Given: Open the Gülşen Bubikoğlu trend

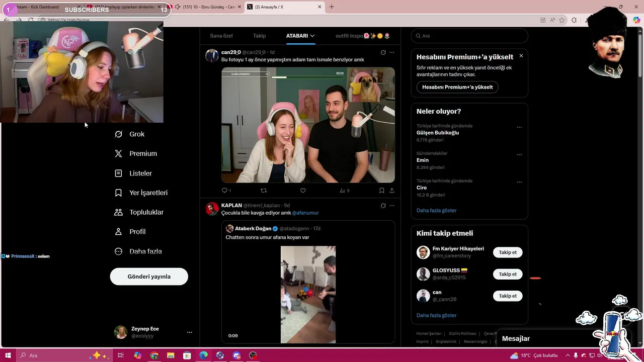Looking at the screenshot, I should [438, 133].
